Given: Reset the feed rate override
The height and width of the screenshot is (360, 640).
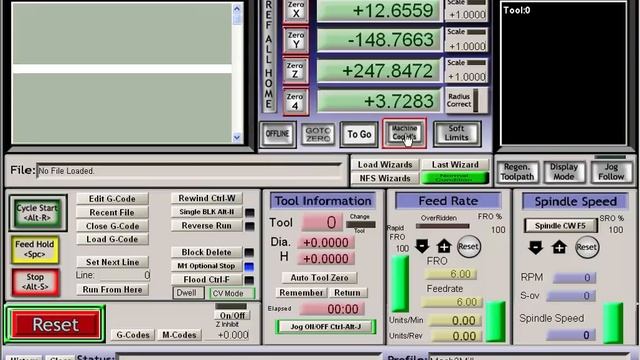Looking at the screenshot, I should (468, 247).
